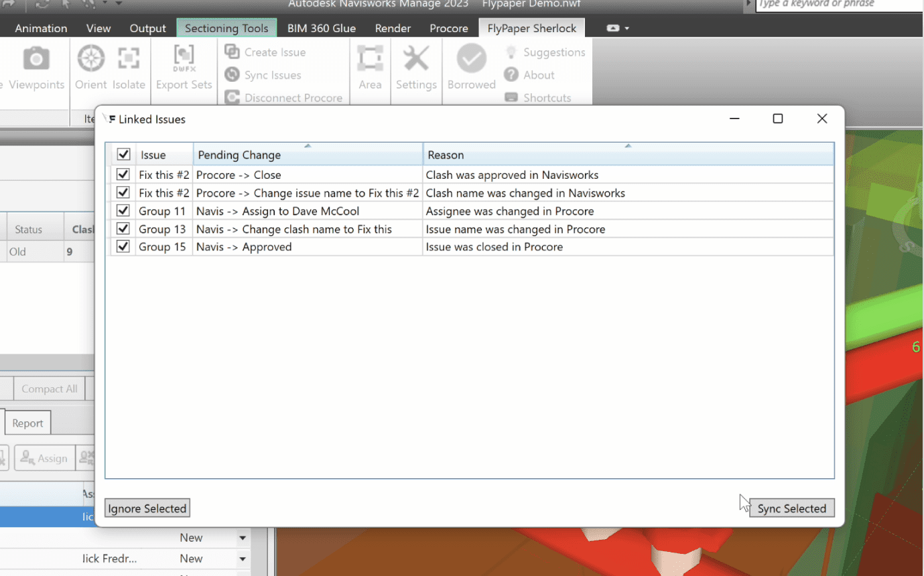Click the Sync Selected button

pos(791,508)
